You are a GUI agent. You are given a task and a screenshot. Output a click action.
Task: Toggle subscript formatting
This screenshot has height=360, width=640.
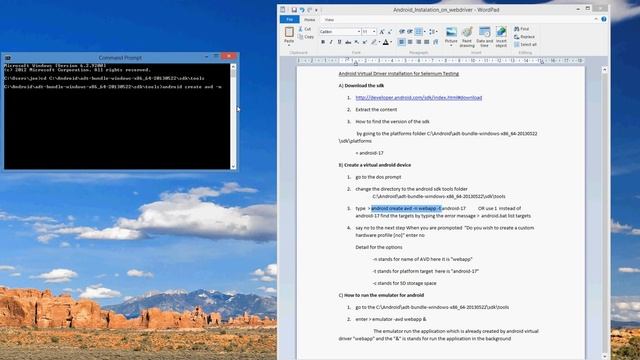pos(356,42)
